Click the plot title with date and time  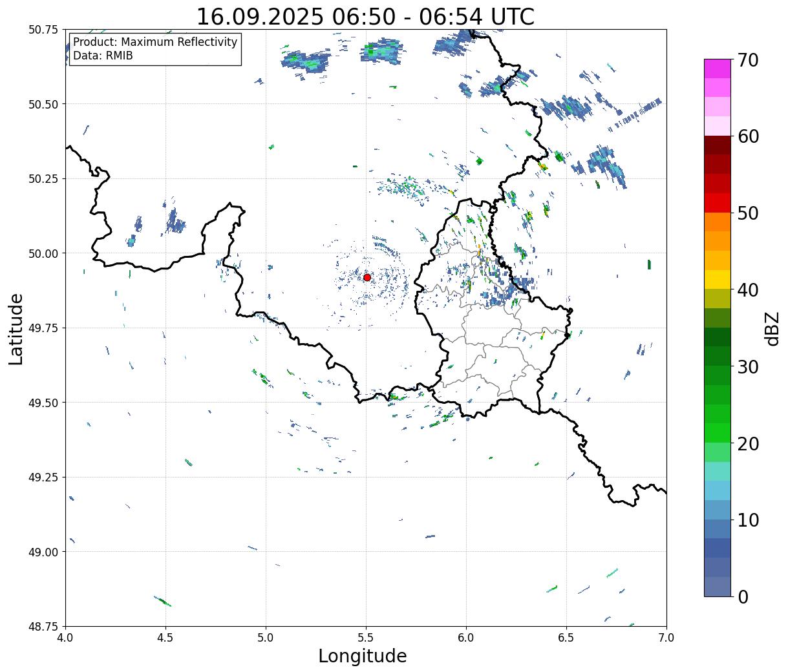pos(365,17)
